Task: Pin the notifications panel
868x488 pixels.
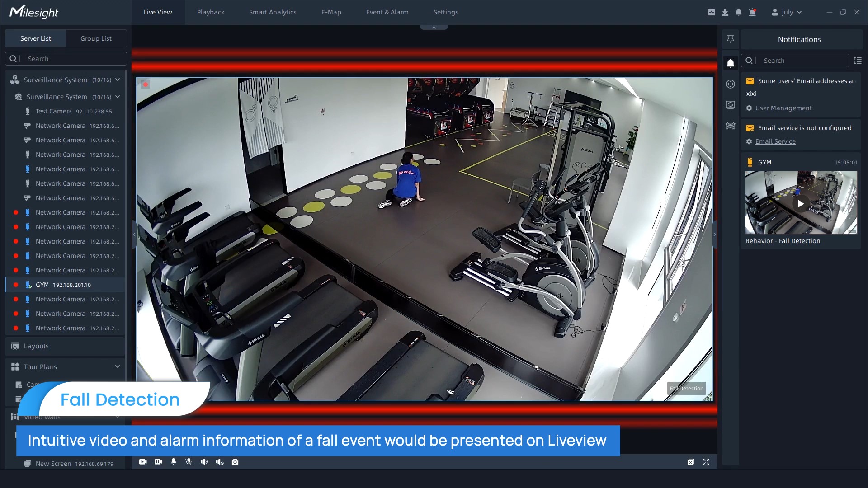Action: coord(731,39)
